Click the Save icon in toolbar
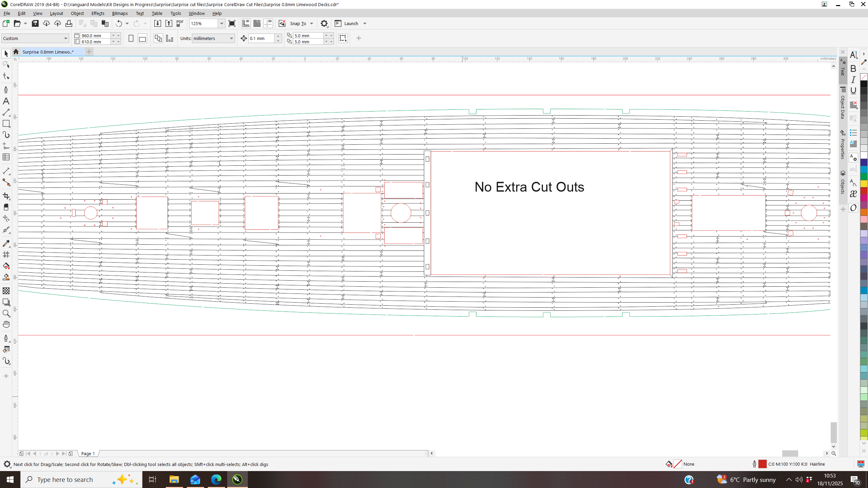Image resolution: width=868 pixels, height=488 pixels. (35, 23)
